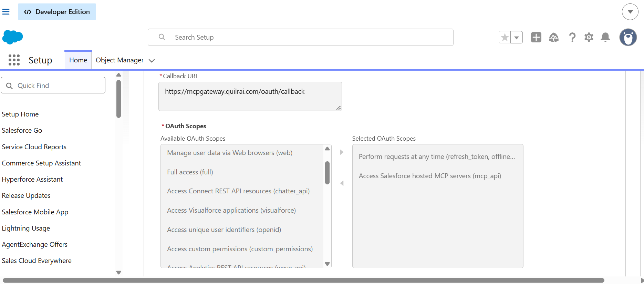Viewport: 644px width, 284px height.
Task: Click the Callback URL resize handle
Action: (x=339, y=108)
